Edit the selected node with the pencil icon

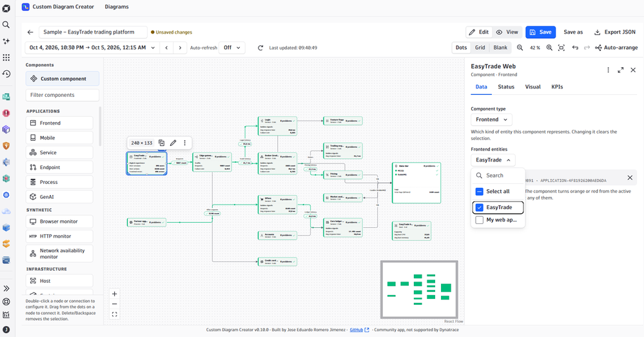(x=173, y=143)
